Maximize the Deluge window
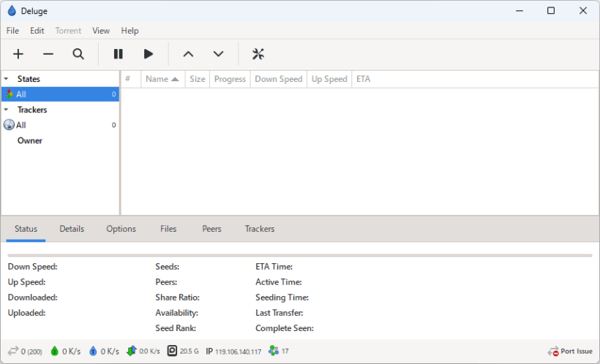 coord(551,11)
